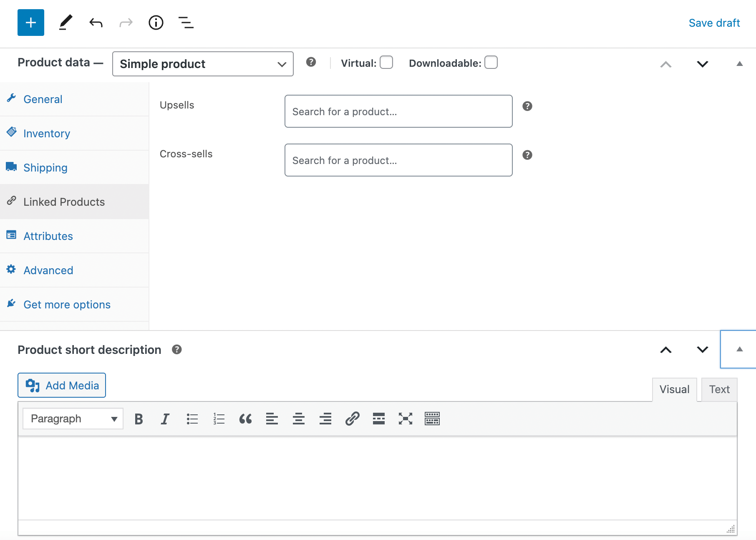756x540 pixels.
Task: Align text center
Action: [x=299, y=419]
